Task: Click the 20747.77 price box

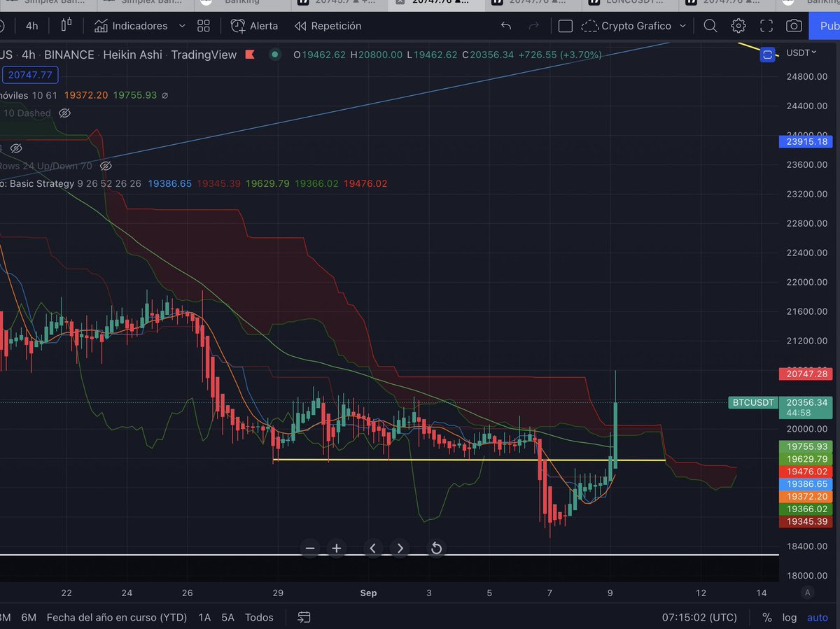Action: point(30,75)
